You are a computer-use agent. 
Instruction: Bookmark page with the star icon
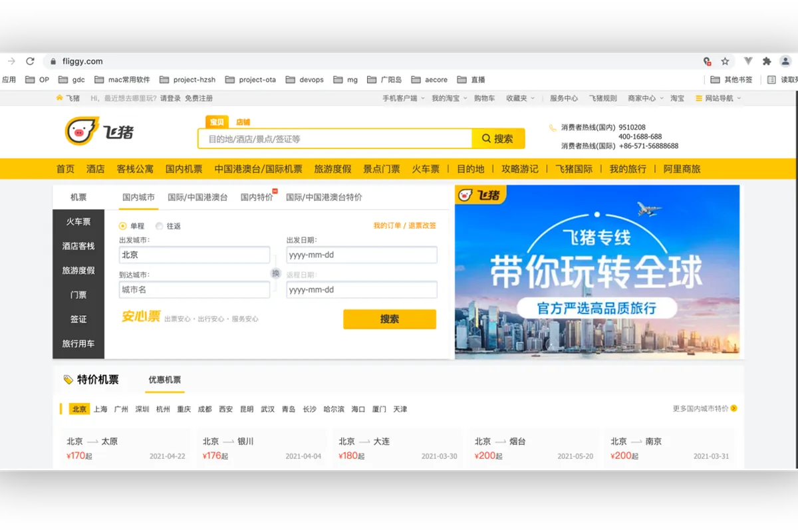[x=726, y=61]
